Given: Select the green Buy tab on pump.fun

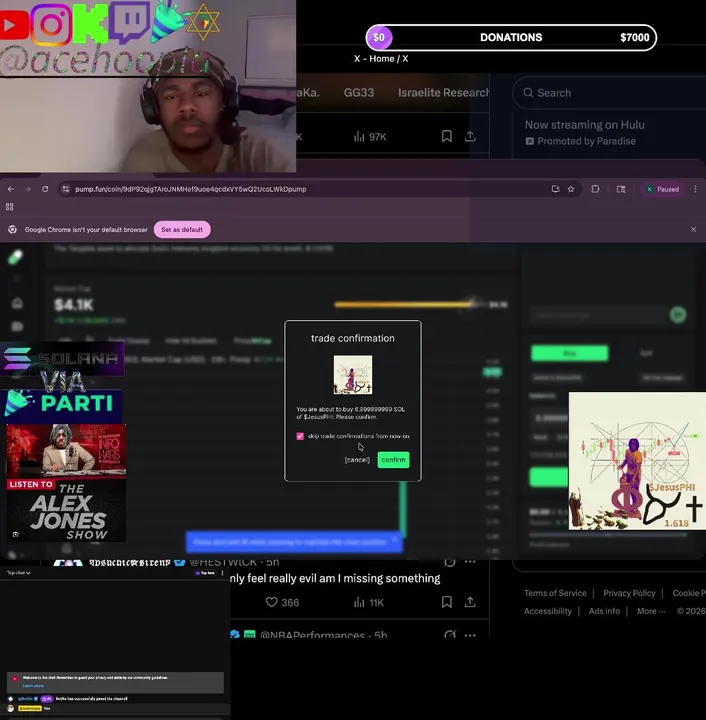Looking at the screenshot, I should coord(570,353).
